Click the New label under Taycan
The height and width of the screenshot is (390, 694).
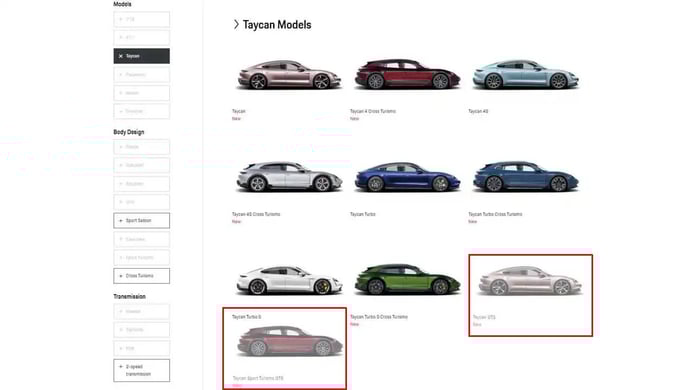tap(236, 119)
